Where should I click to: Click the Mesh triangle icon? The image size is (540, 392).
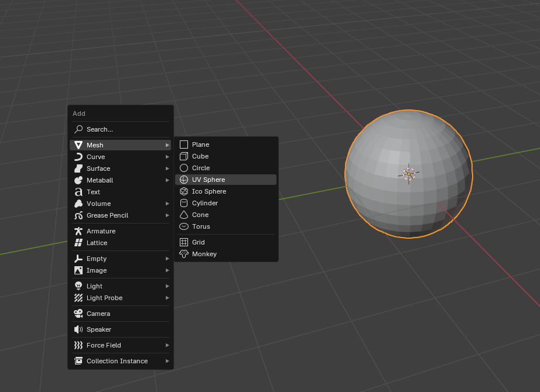coord(78,145)
